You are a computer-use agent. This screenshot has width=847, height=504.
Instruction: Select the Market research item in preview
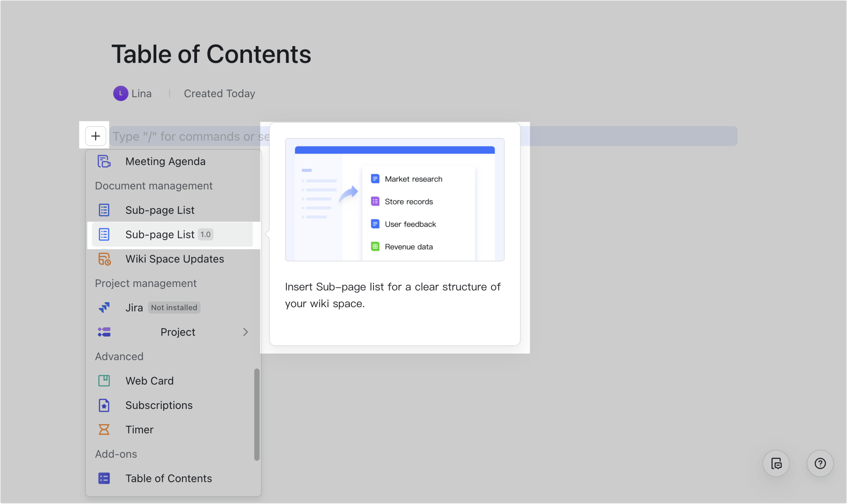point(413,179)
